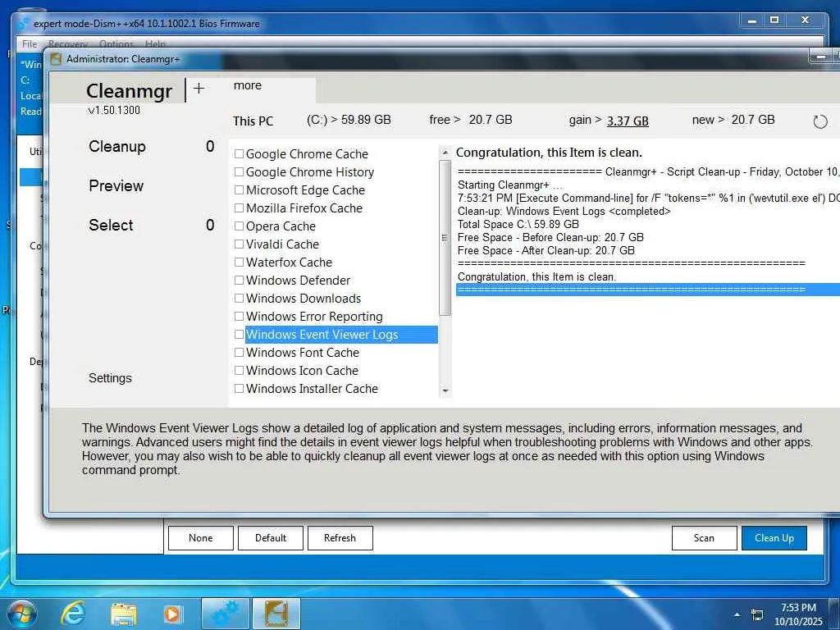840x630 pixels.
Task: Click highlighted separator line in log
Action: (648, 290)
